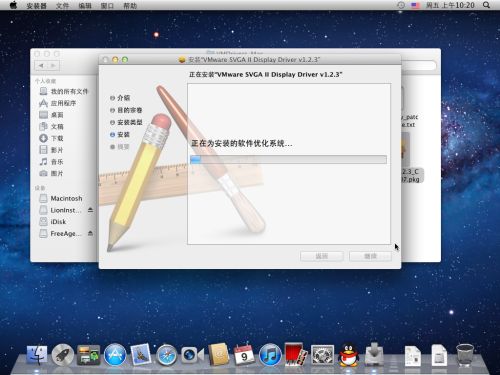Image resolution: width=500 pixels, height=375 pixels.
Task: Click the installer Go Back button
Action: [x=322, y=256]
